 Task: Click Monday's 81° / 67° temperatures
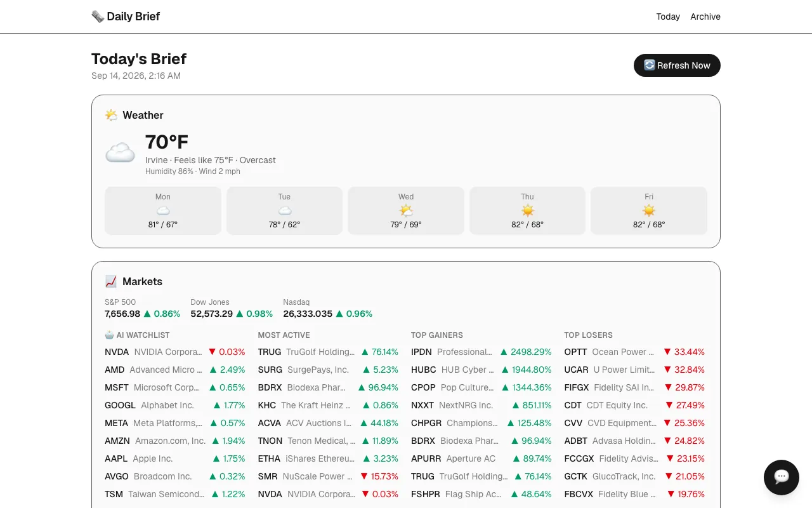coord(163,224)
